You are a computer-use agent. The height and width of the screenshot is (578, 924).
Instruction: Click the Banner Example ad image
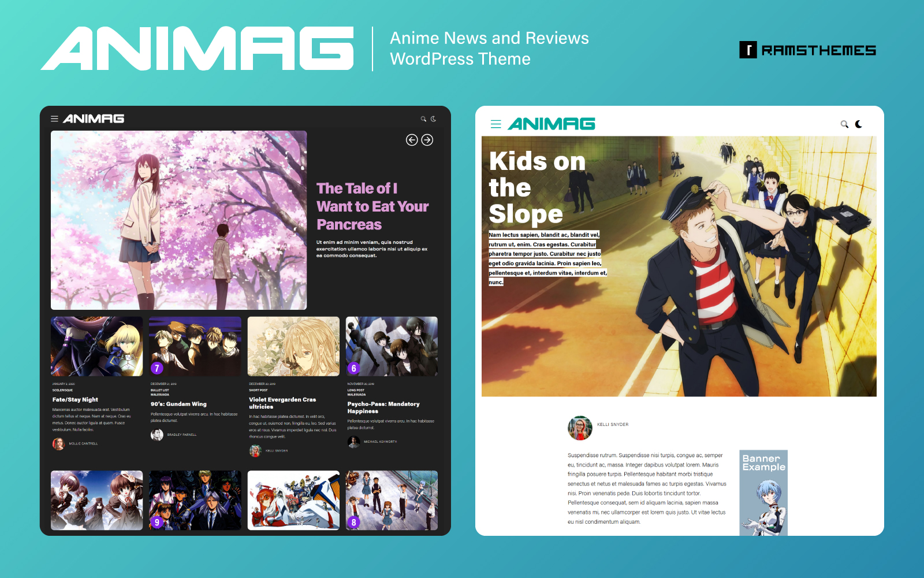click(x=763, y=492)
